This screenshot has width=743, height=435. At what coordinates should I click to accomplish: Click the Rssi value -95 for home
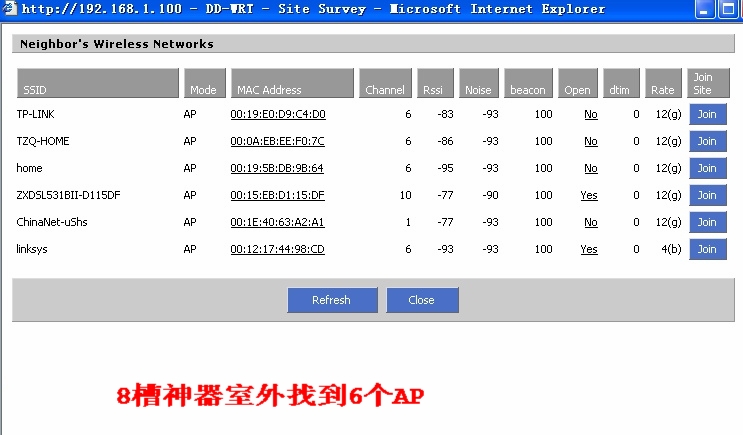click(x=445, y=168)
